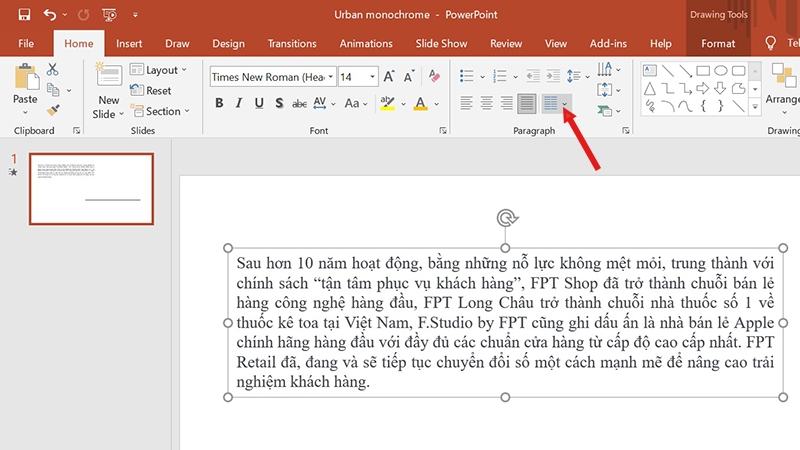
Task: Switch to the Insert tab
Action: click(129, 44)
